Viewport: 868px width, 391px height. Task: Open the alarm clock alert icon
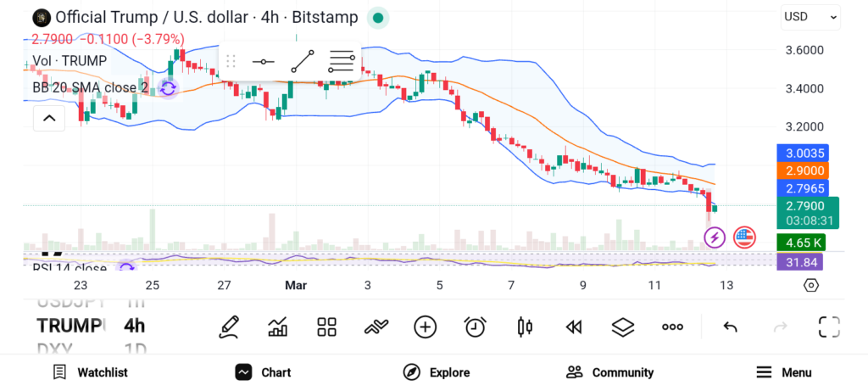coord(475,327)
